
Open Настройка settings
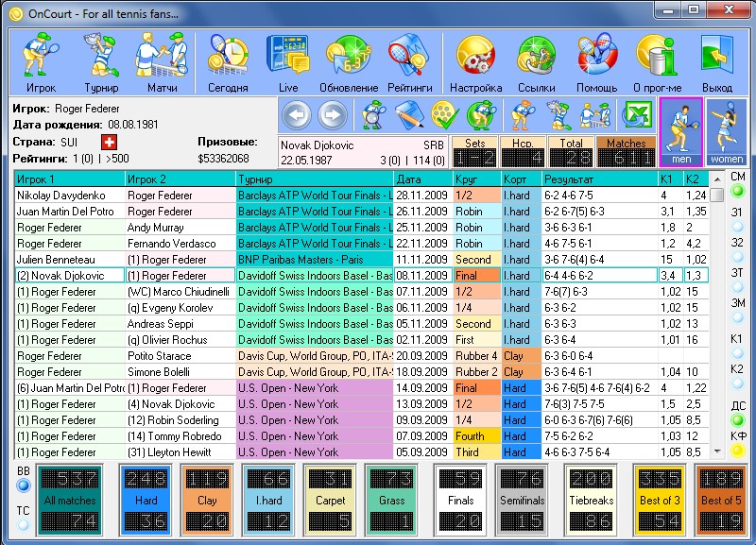476,62
